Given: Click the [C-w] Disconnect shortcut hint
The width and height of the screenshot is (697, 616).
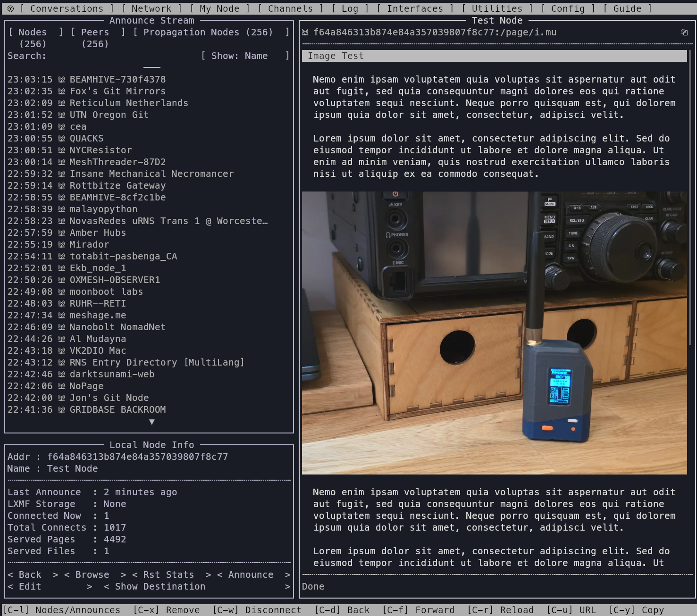Looking at the screenshot, I should pyautogui.click(x=256, y=610).
